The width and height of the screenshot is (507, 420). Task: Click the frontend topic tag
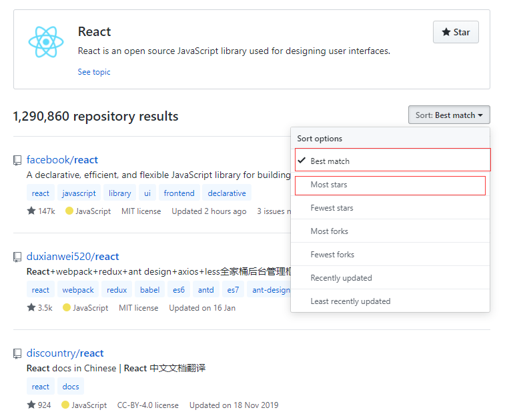[179, 193]
